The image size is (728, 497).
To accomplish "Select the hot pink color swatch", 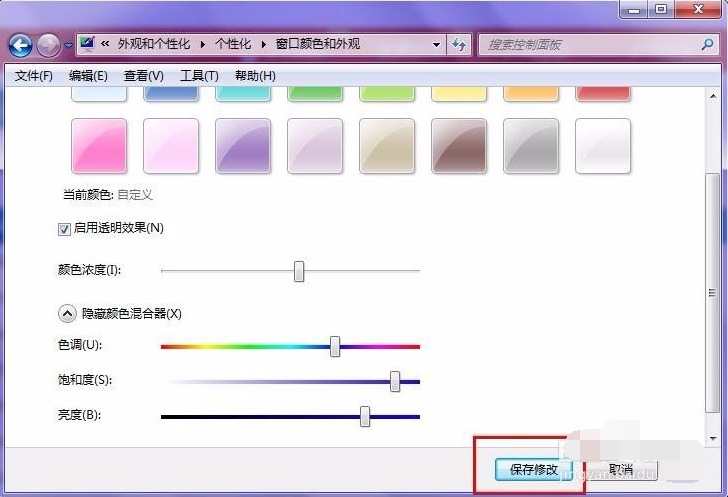I will pyautogui.click(x=99, y=146).
